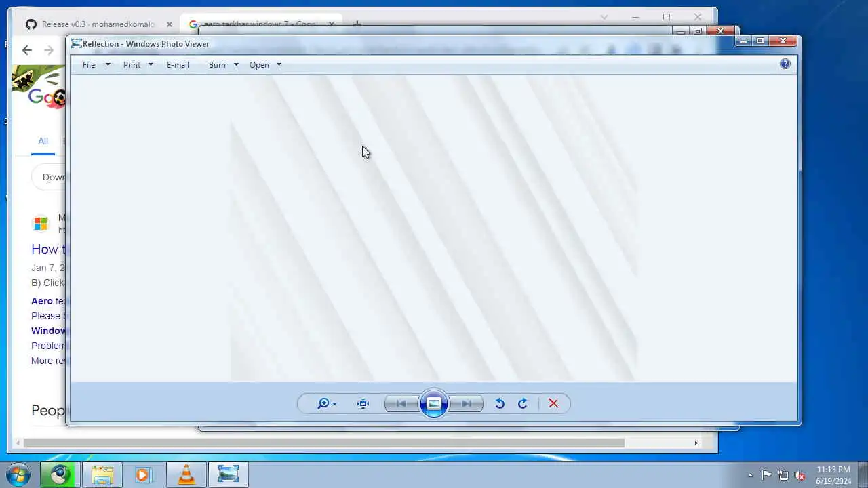Click the Microsoft logo in search result

pyautogui.click(x=41, y=223)
